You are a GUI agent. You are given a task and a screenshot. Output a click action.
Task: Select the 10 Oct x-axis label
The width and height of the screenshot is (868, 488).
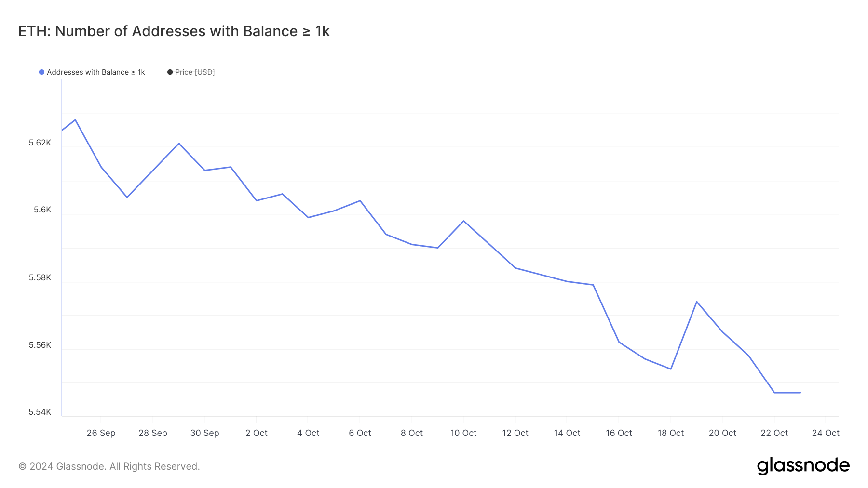pyautogui.click(x=463, y=433)
